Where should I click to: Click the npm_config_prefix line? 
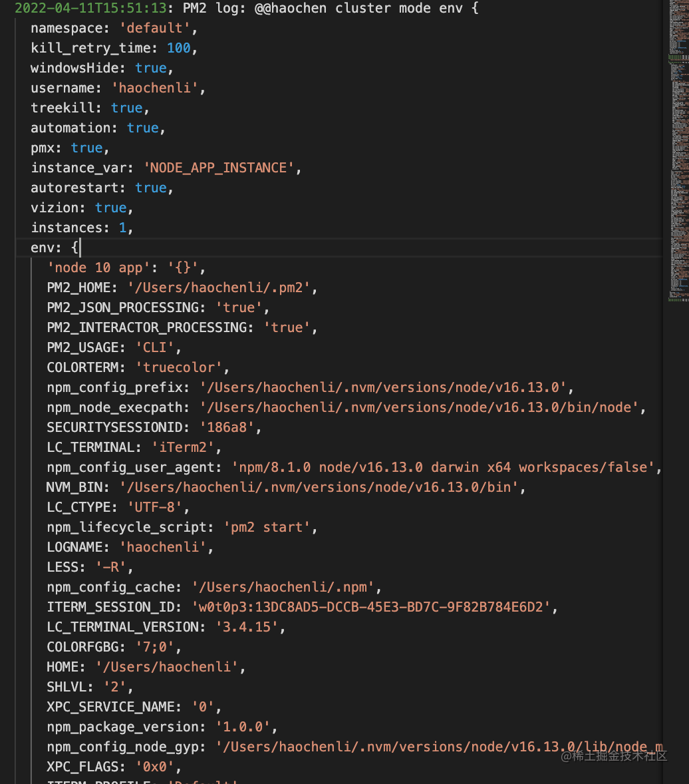(x=310, y=388)
